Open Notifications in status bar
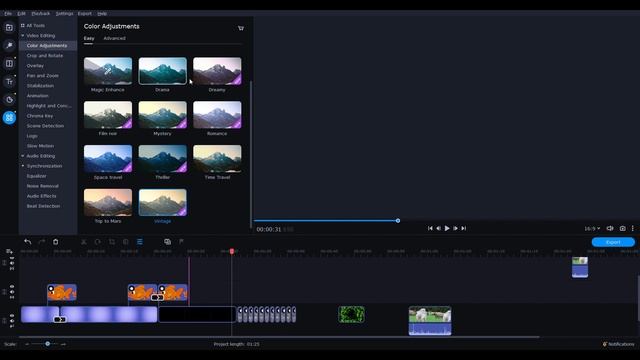The width and height of the screenshot is (640, 360). 618,344
